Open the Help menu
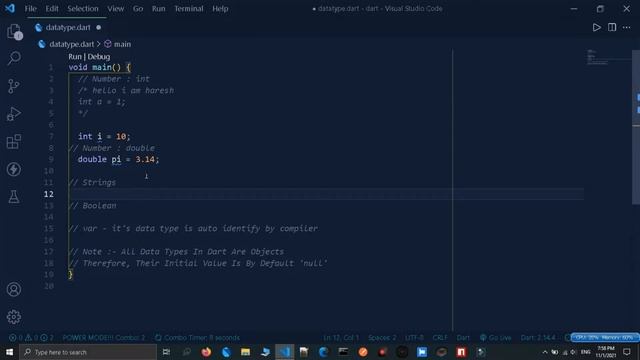640x360 pixels. pos(220,9)
